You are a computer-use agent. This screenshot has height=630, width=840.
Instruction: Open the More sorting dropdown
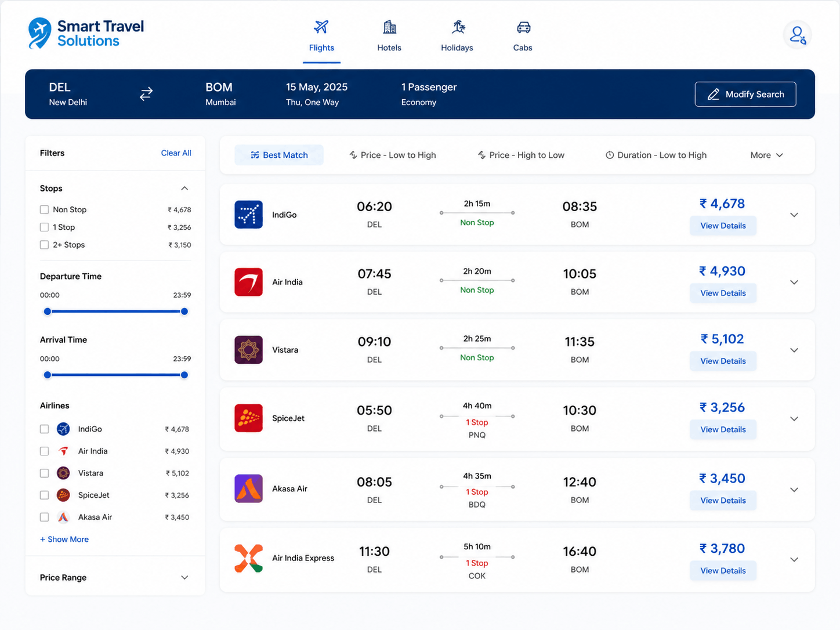click(766, 155)
